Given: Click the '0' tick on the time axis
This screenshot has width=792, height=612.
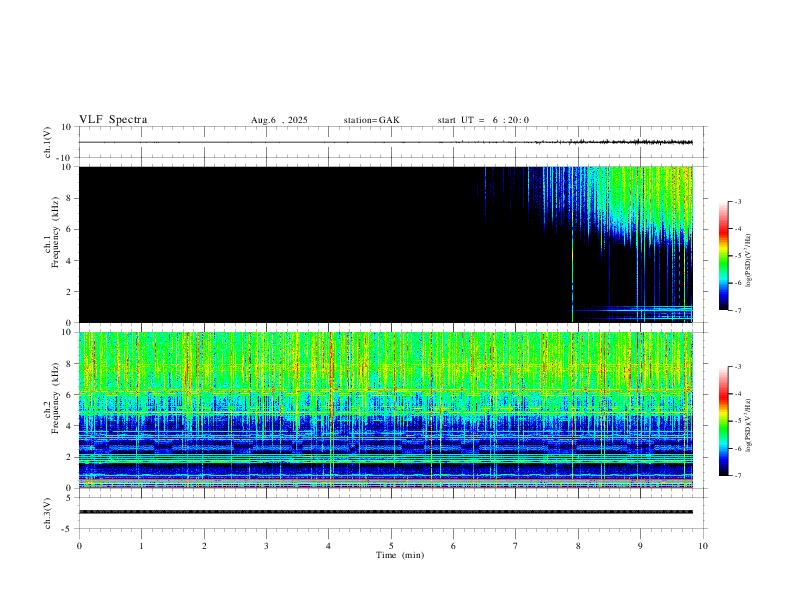Looking at the screenshot, I should tap(79, 546).
